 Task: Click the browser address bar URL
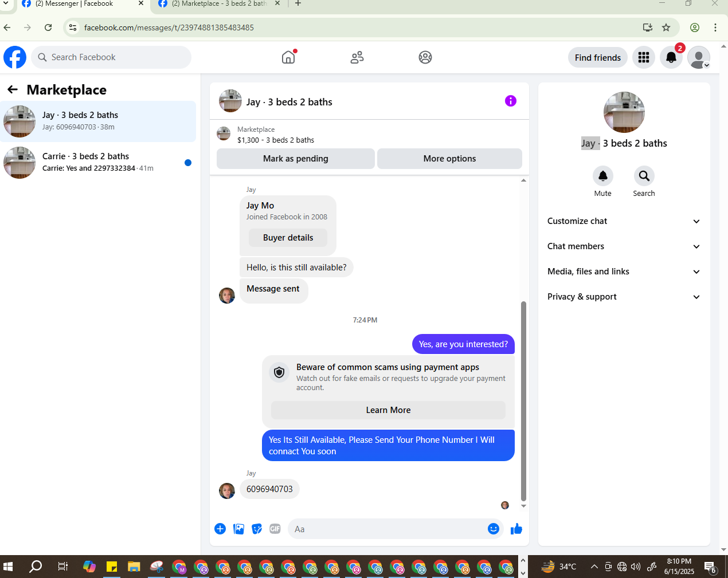click(x=169, y=27)
